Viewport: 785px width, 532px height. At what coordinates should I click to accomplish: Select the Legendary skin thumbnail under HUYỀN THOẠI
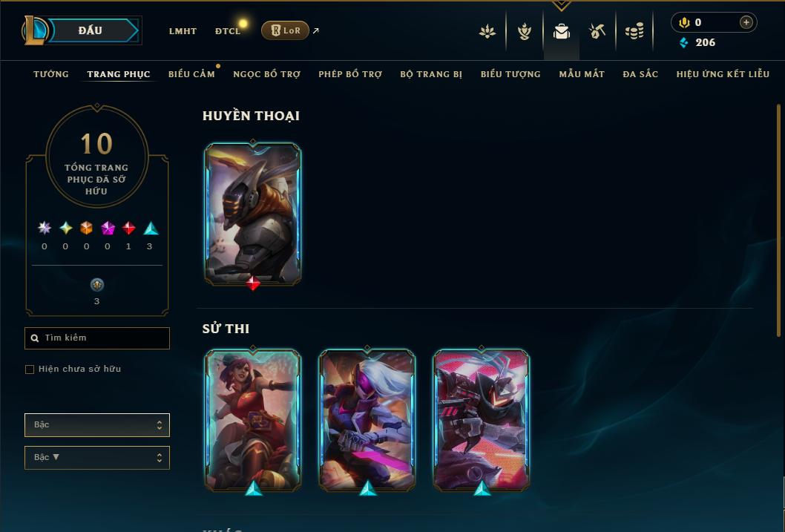click(x=253, y=214)
